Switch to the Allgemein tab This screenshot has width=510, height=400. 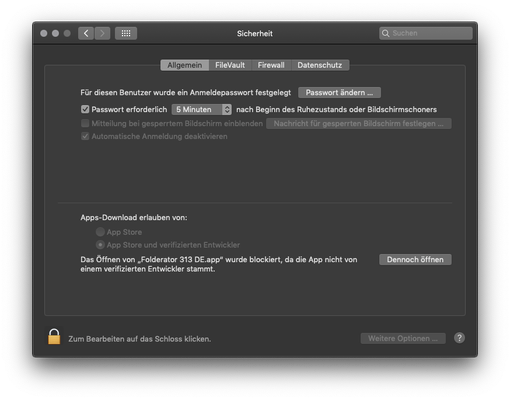point(185,65)
